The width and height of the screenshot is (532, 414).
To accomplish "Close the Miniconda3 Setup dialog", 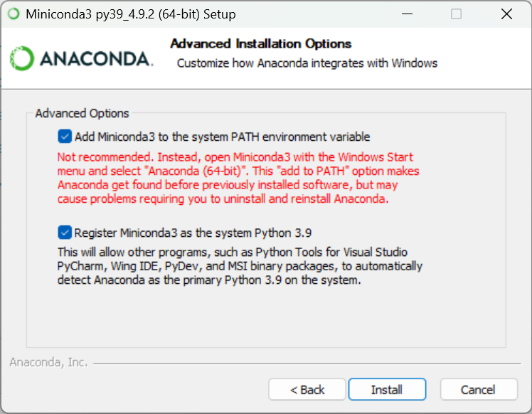I will (506, 14).
